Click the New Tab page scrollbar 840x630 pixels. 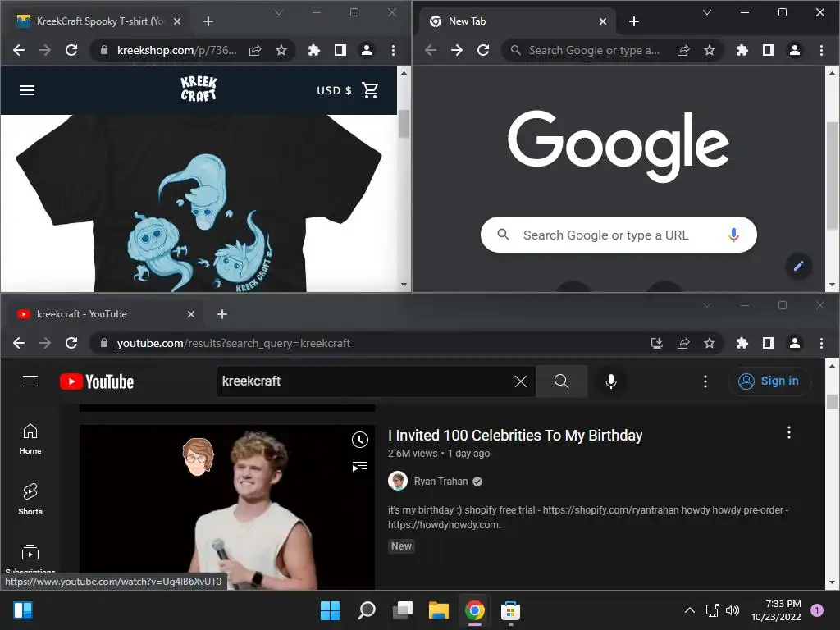pos(832,177)
